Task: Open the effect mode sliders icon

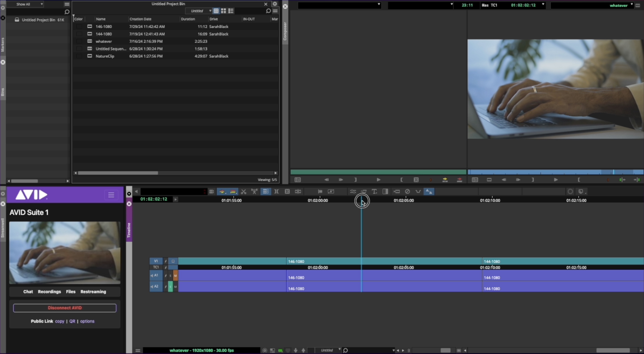Action: click(x=353, y=192)
